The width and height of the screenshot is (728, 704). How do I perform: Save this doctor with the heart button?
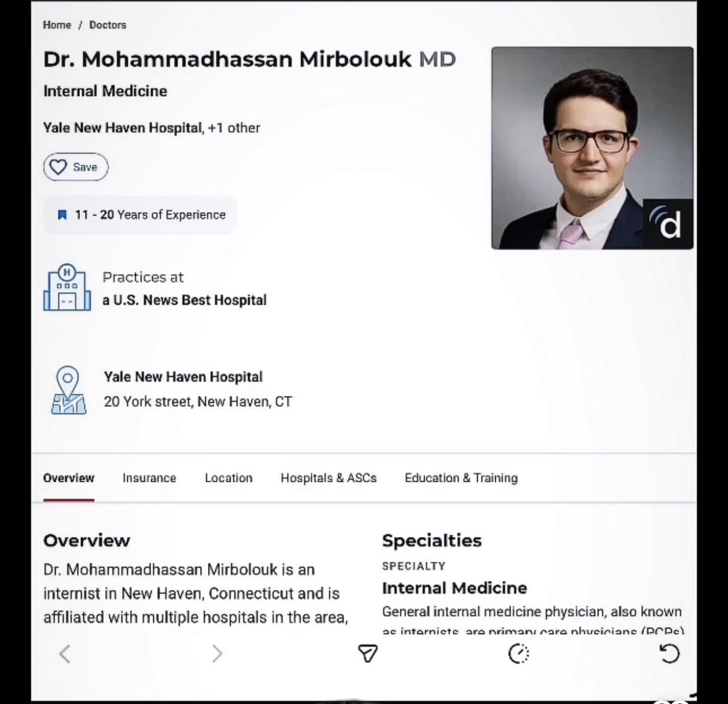76,167
